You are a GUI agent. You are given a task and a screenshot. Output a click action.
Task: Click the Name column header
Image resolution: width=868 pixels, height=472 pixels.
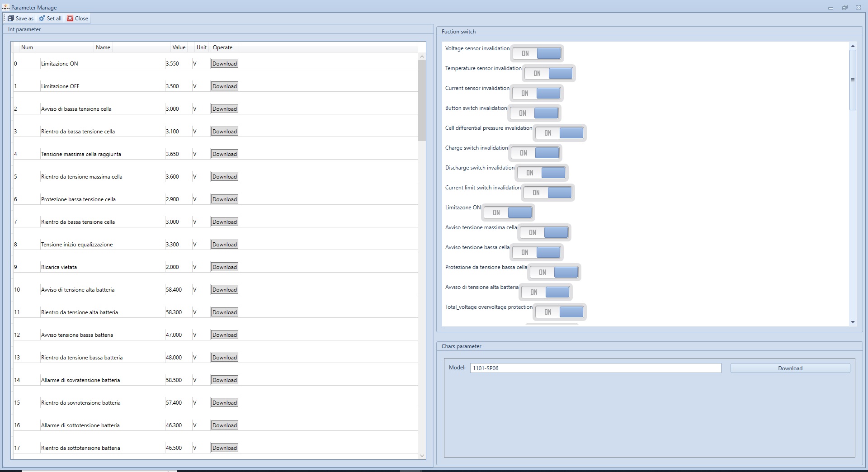pos(103,47)
